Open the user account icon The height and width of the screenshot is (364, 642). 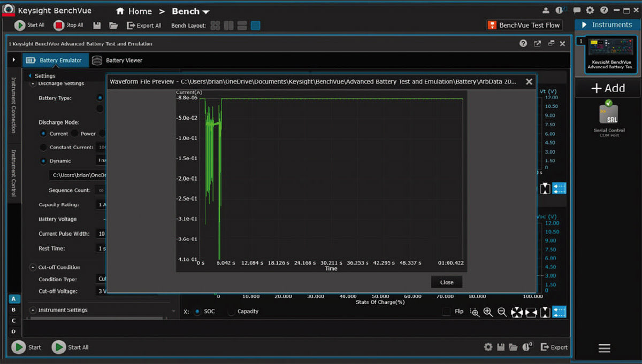546,10
